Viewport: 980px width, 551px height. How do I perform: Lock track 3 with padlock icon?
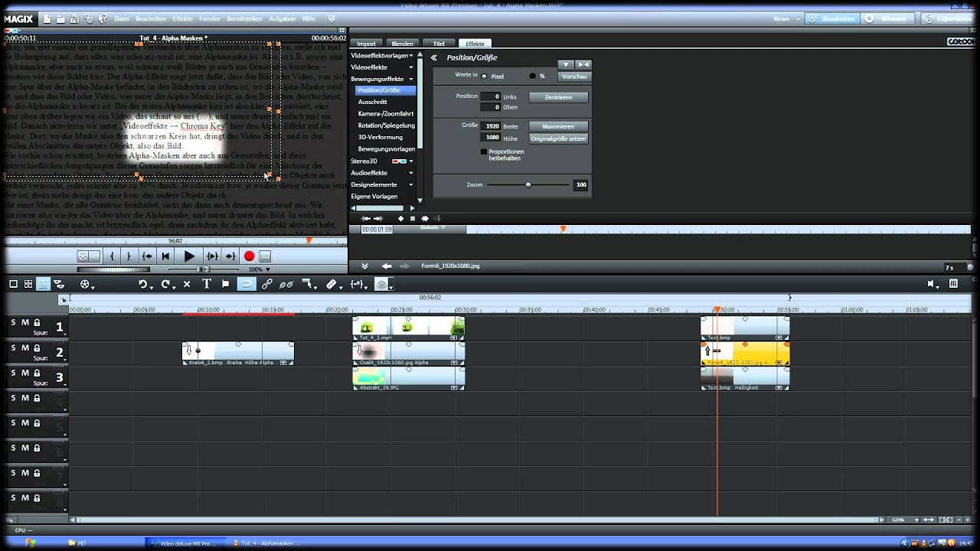(x=37, y=373)
